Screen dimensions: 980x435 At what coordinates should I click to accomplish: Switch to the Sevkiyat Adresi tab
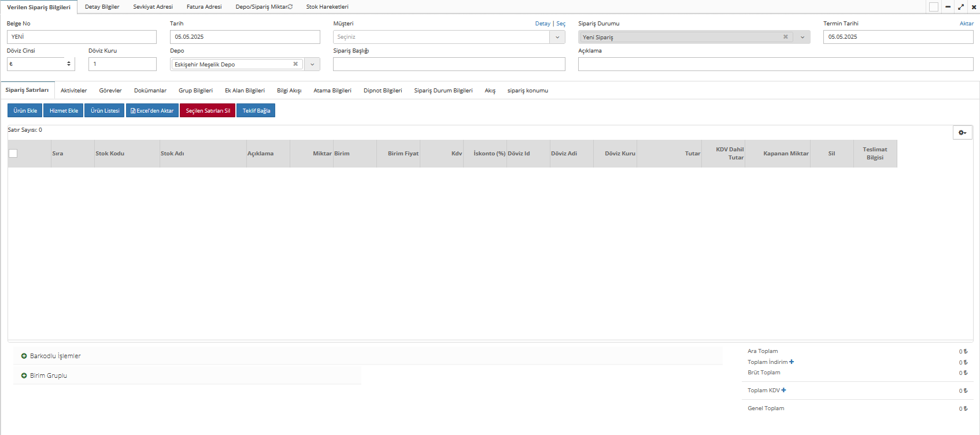(x=153, y=7)
